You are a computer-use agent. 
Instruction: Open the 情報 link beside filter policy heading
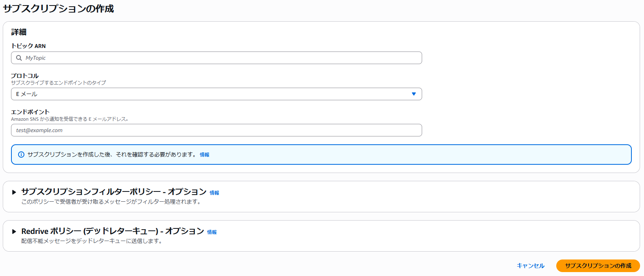click(214, 193)
